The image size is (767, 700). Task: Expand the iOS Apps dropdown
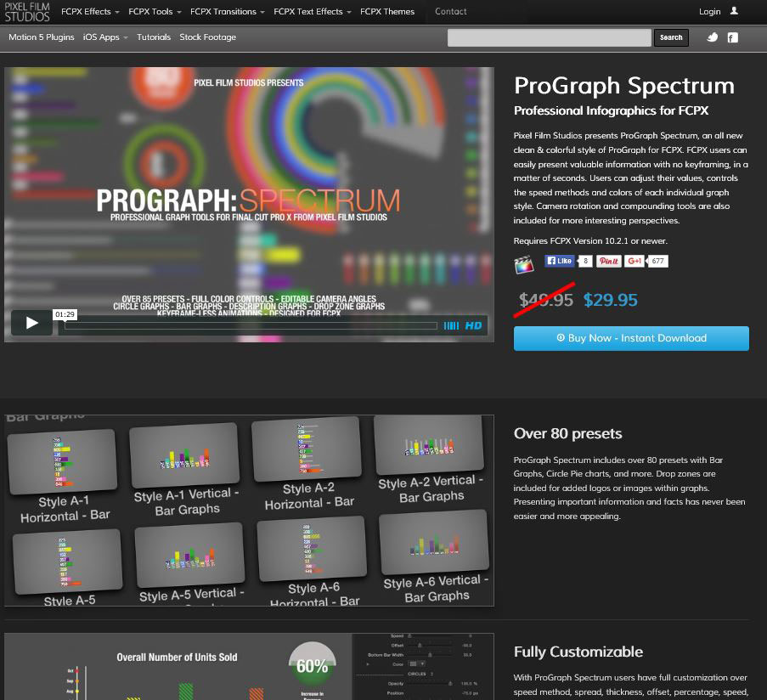(x=105, y=37)
